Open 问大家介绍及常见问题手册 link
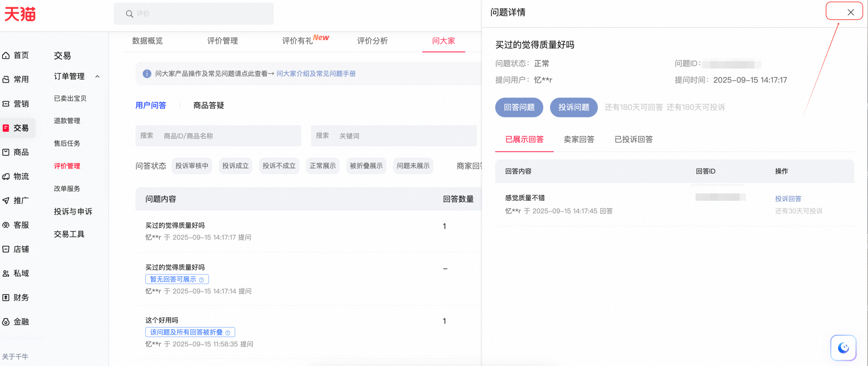The width and height of the screenshot is (868, 366). click(x=316, y=74)
